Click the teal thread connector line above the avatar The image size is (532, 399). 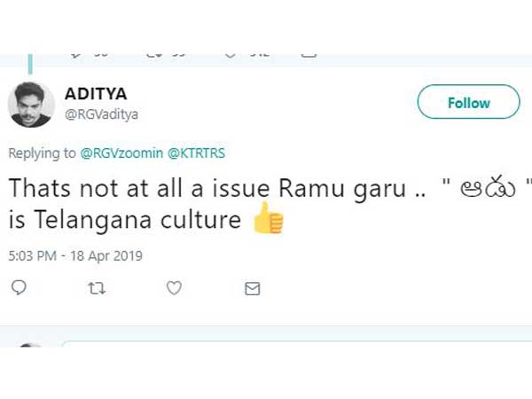point(30,64)
